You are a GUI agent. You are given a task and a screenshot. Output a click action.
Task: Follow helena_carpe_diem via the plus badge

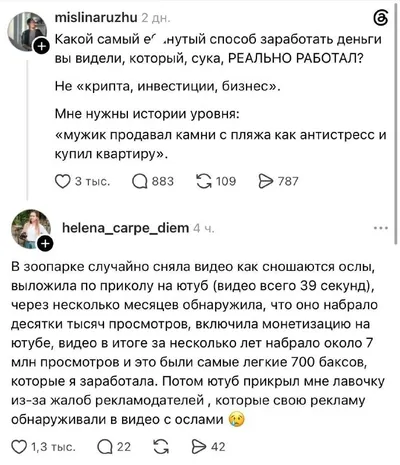(x=45, y=244)
